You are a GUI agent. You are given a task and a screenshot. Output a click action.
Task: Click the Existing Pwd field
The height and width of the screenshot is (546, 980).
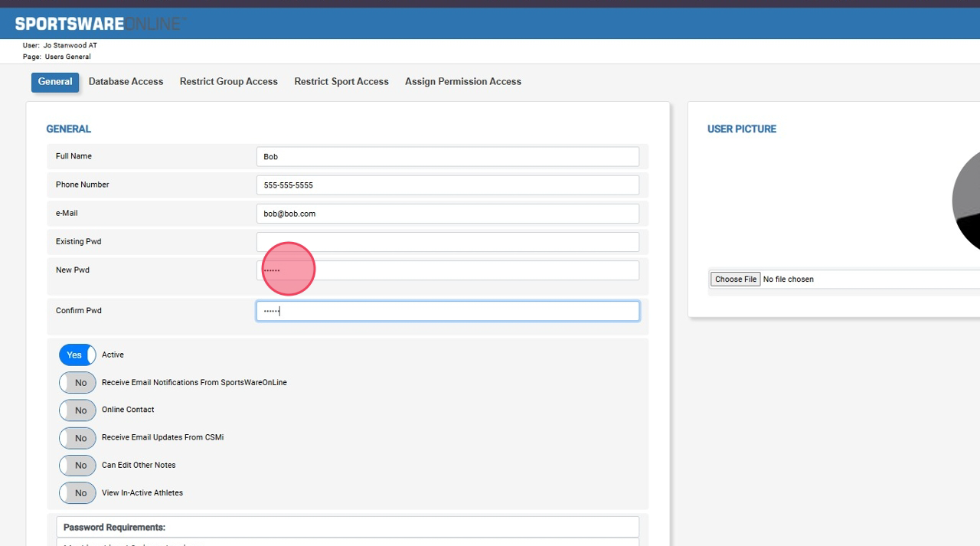(x=447, y=242)
